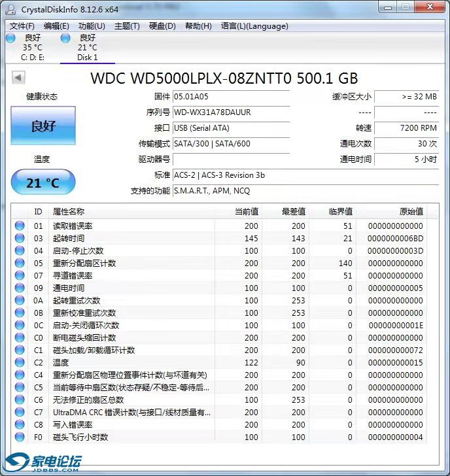Click status orb for 04 启动-停止次数

pos(20,250)
